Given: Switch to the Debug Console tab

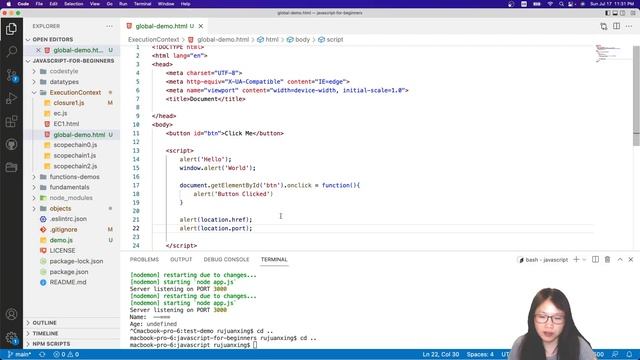Looking at the screenshot, I should coord(226,260).
